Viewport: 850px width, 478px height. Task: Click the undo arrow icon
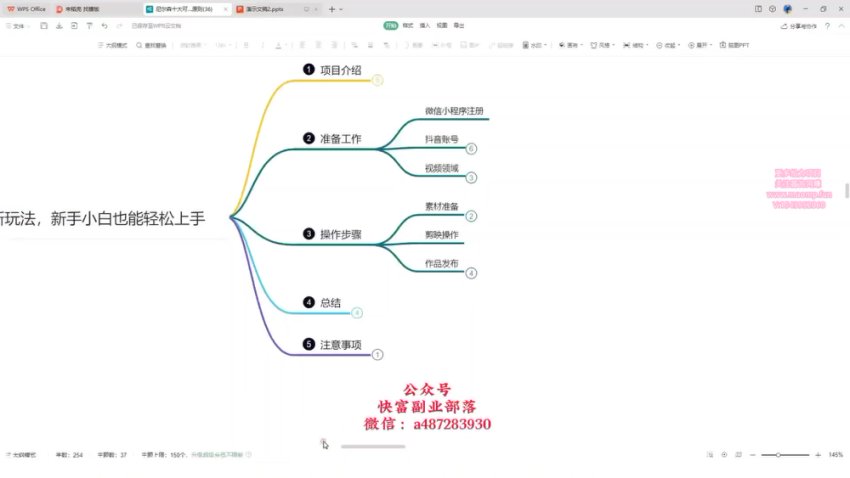[106, 26]
